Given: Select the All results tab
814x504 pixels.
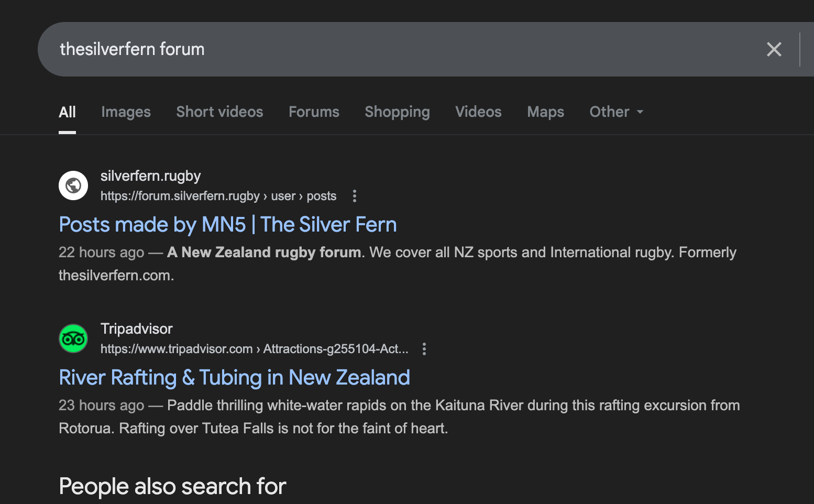Looking at the screenshot, I should (67, 112).
